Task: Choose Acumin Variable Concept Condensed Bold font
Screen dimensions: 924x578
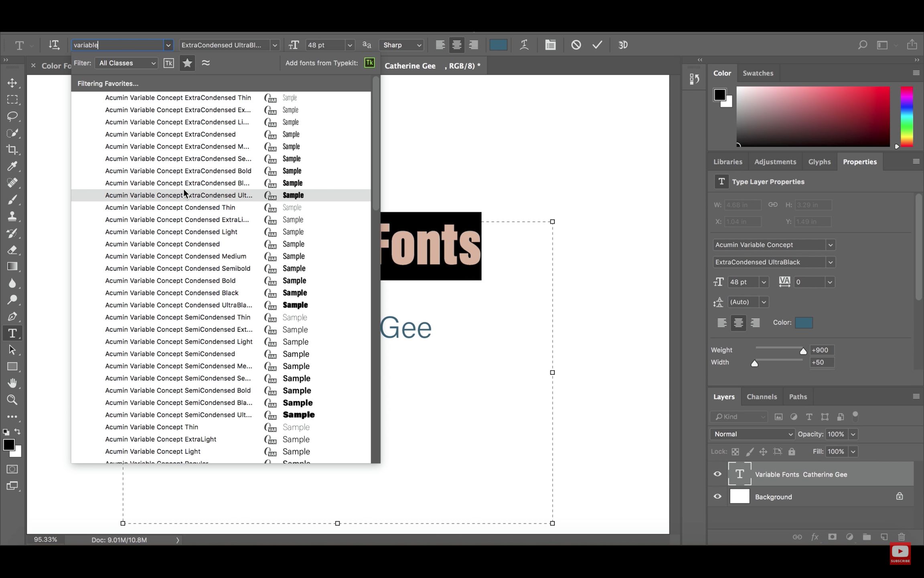Action: click(170, 281)
